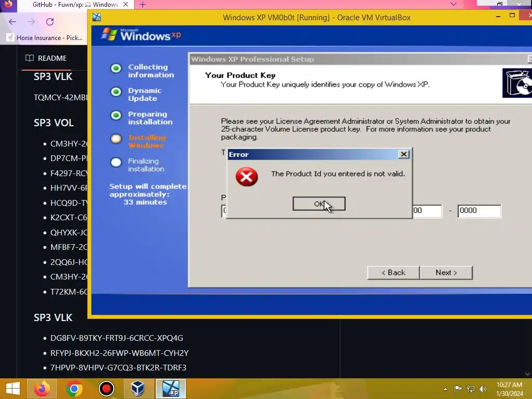Click the Action Center flag icon

[458, 389]
